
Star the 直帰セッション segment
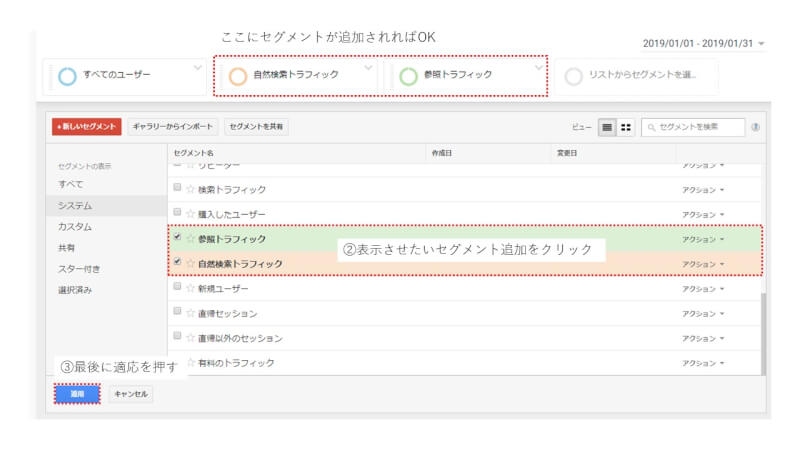click(190, 313)
